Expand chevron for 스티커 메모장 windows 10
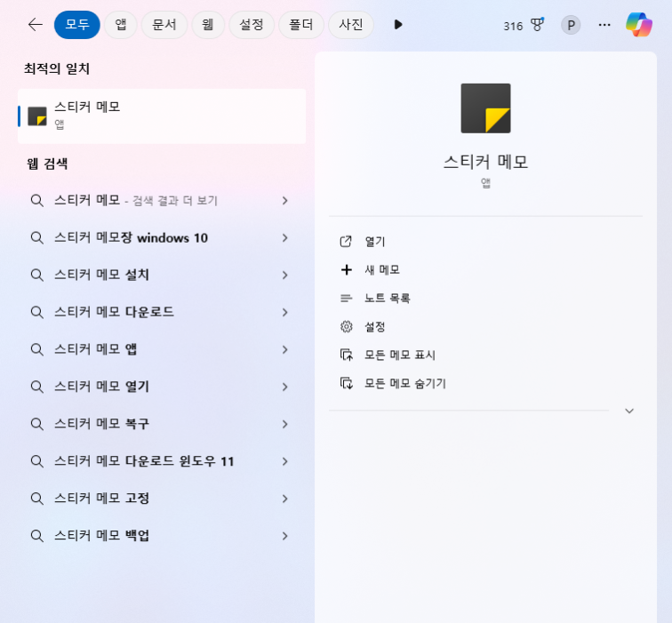The image size is (672, 623). pos(285,238)
